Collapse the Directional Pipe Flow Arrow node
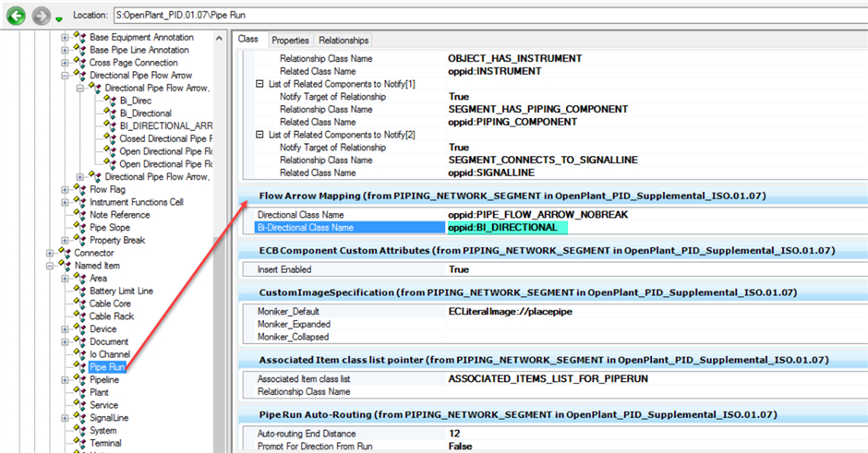Viewport: 868px width, 453px height. (x=65, y=76)
